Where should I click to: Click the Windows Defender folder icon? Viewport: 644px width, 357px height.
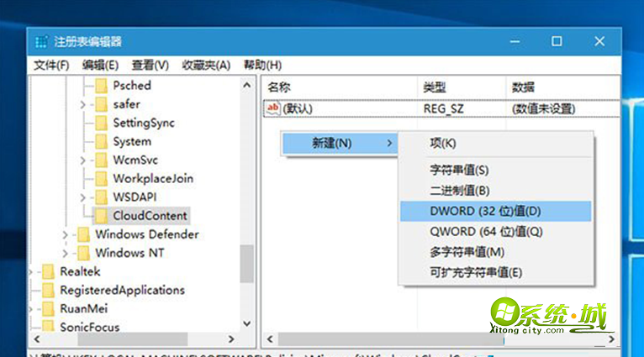(83, 234)
